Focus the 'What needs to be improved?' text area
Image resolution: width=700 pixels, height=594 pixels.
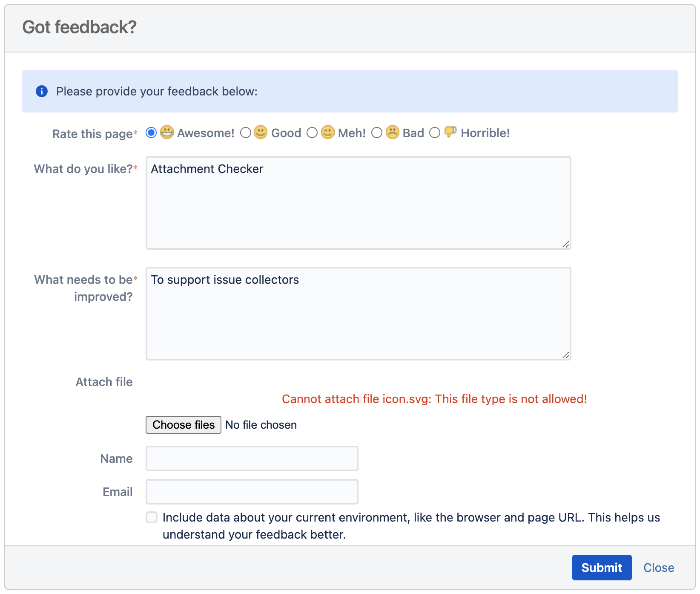point(358,314)
